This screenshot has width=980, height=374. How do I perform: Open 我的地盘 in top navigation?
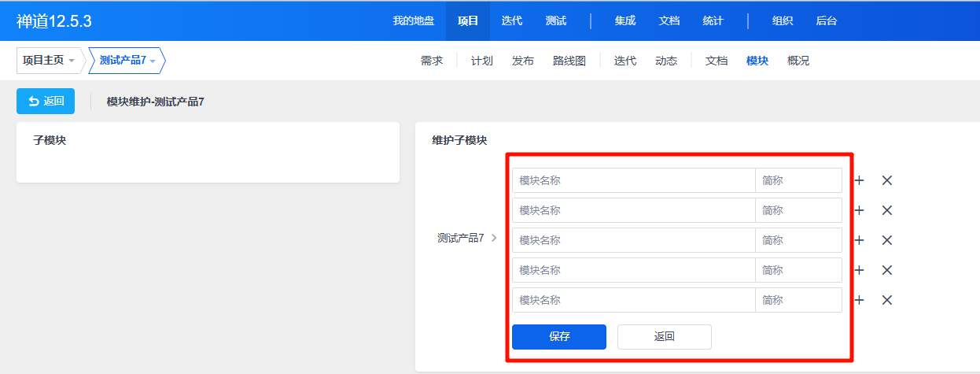pyautogui.click(x=414, y=21)
